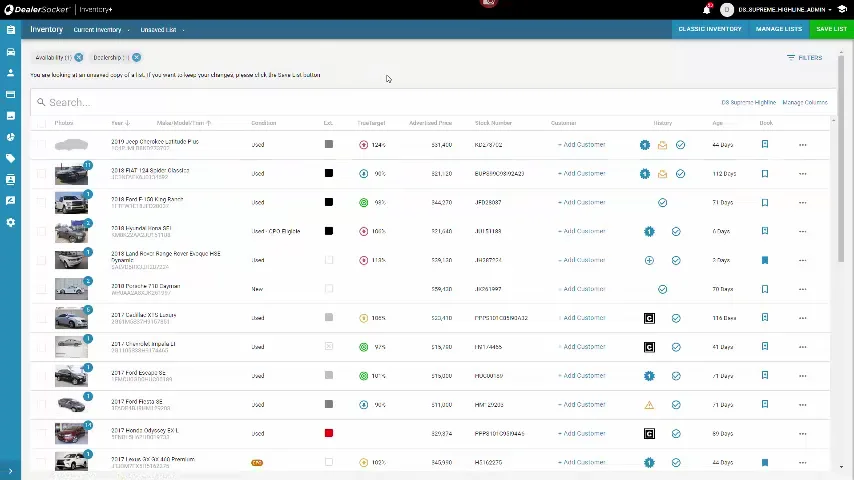854x480 pixels.
Task: Open the card icon in the sidebar
Action: click(10, 94)
